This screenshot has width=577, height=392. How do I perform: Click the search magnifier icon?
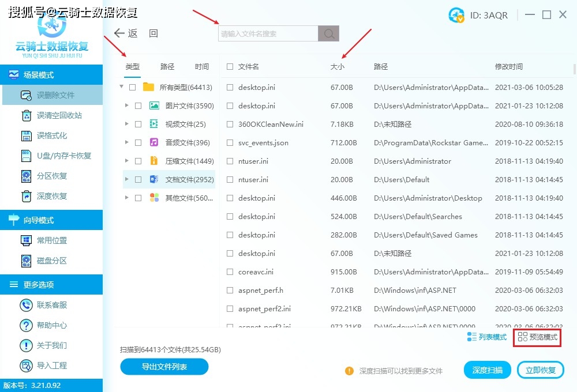click(328, 33)
